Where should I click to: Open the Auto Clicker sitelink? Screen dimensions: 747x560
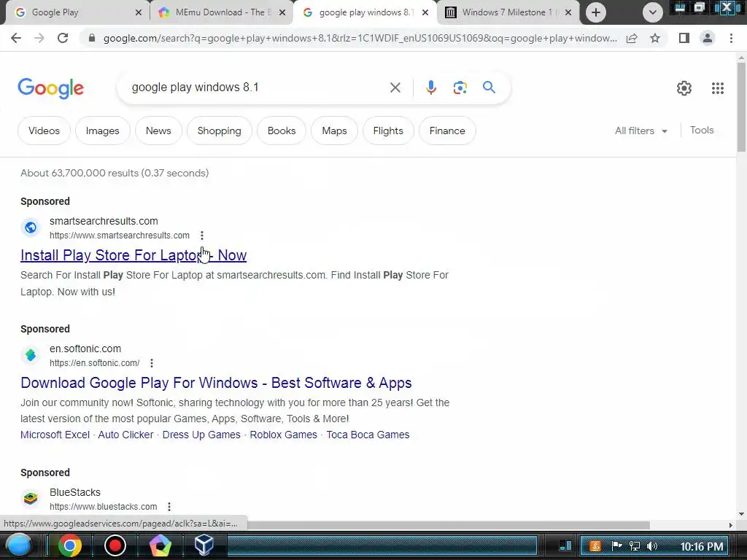point(125,435)
